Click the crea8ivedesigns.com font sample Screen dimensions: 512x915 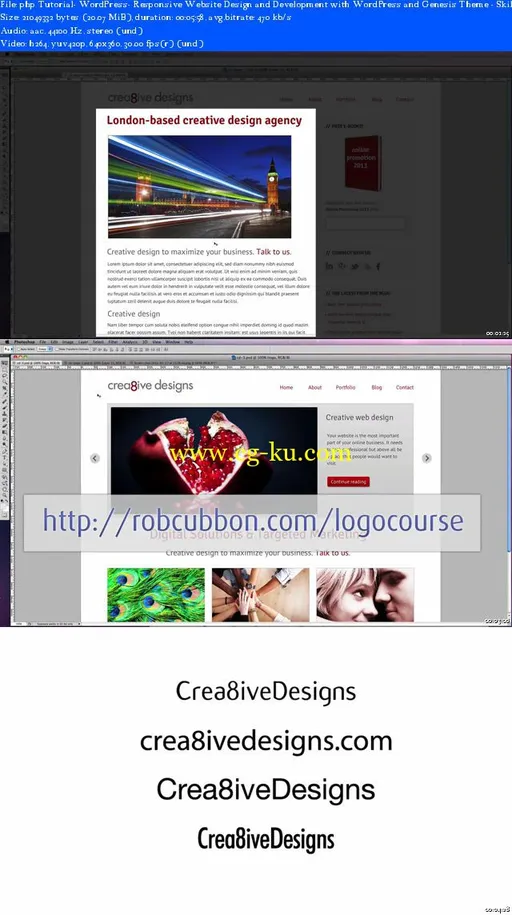(x=266, y=741)
